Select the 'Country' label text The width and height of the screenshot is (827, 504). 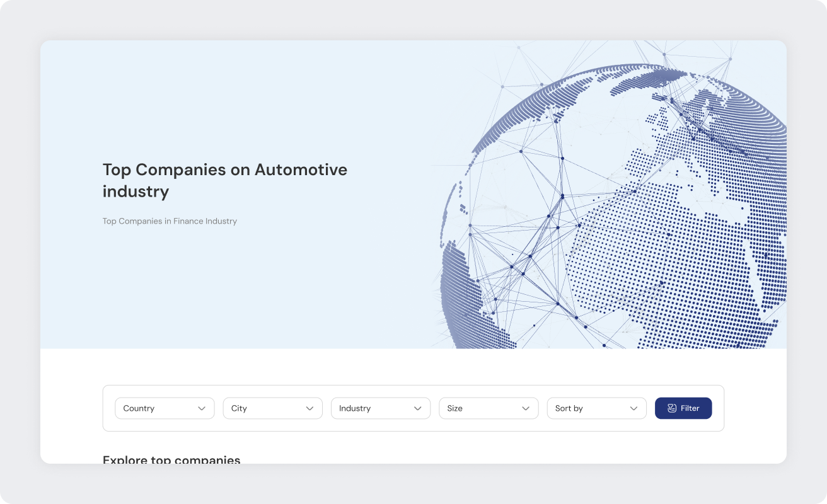click(x=139, y=408)
